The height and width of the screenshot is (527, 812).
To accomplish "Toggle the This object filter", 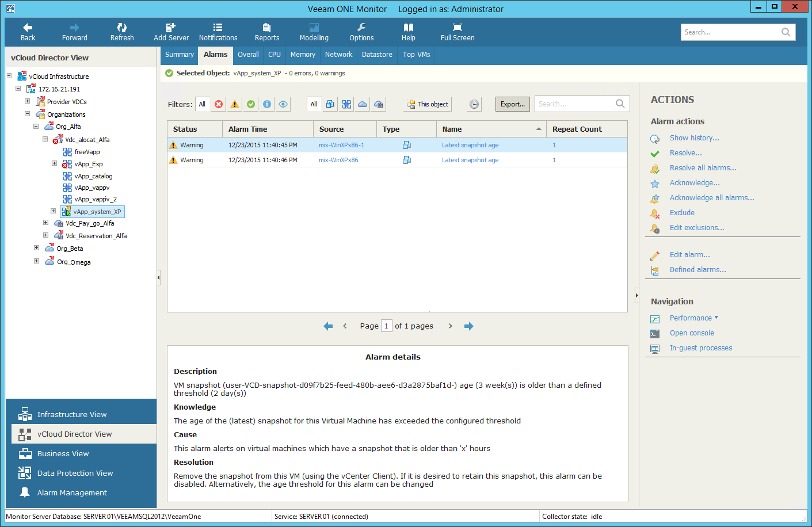I will tap(428, 104).
